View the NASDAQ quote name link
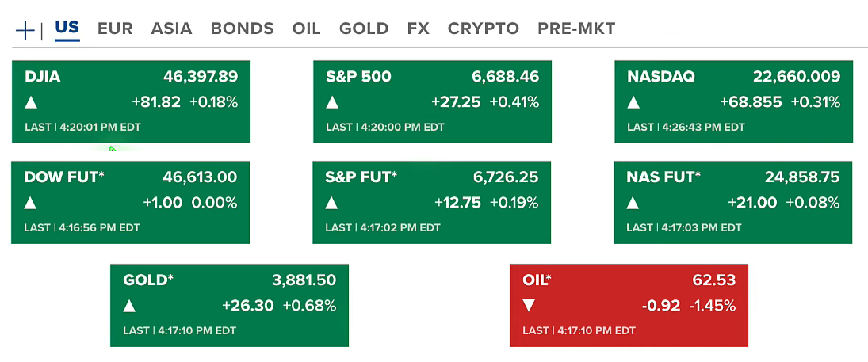Image resolution: width=868 pixels, height=362 pixels. (x=661, y=77)
